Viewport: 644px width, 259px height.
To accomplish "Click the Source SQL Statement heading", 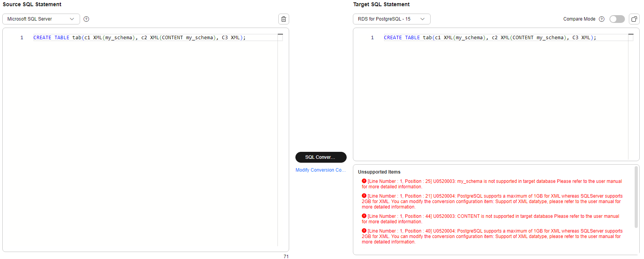I will (32, 4).
